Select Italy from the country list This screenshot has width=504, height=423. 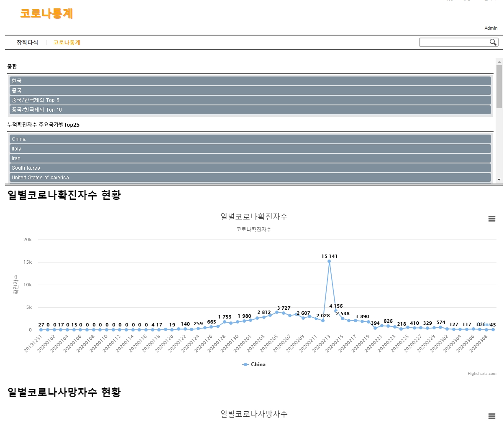click(x=250, y=149)
